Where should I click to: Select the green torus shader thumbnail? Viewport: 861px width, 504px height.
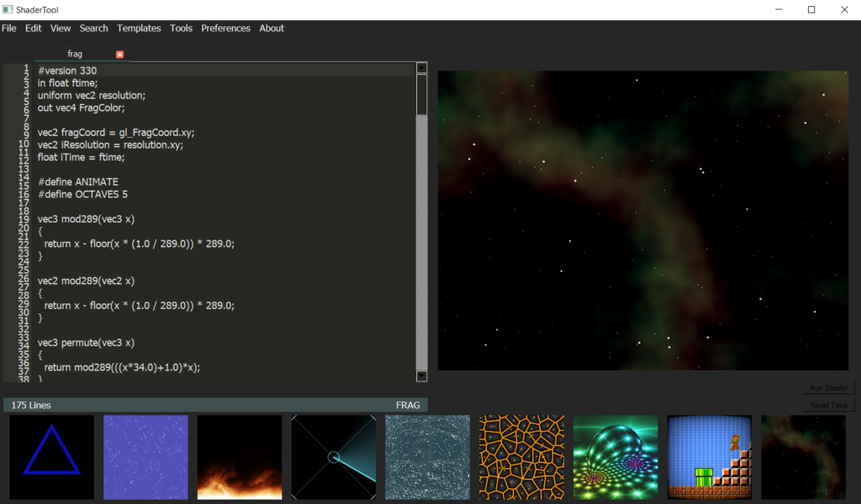(x=615, y=457)
